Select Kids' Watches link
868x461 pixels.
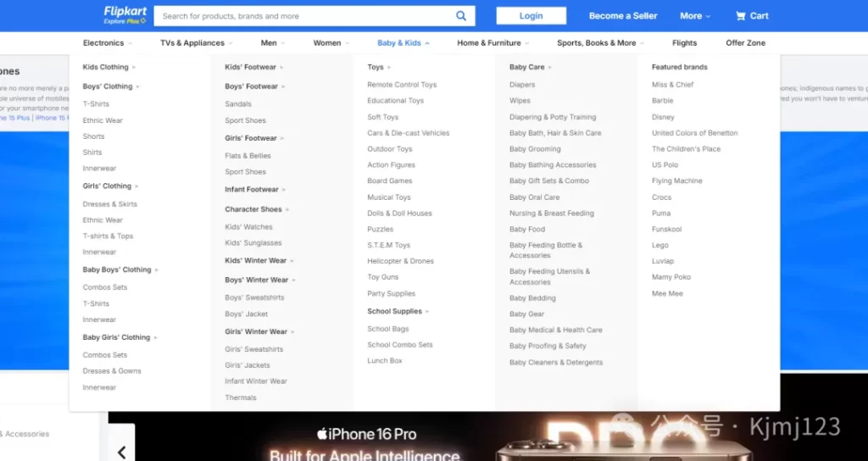[248, 227]
